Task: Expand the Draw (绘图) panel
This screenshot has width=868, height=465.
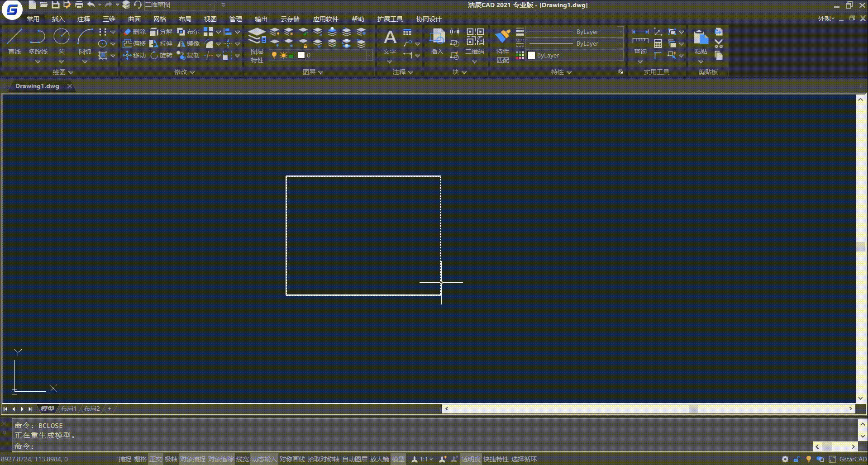Action: tap(63, 72)
